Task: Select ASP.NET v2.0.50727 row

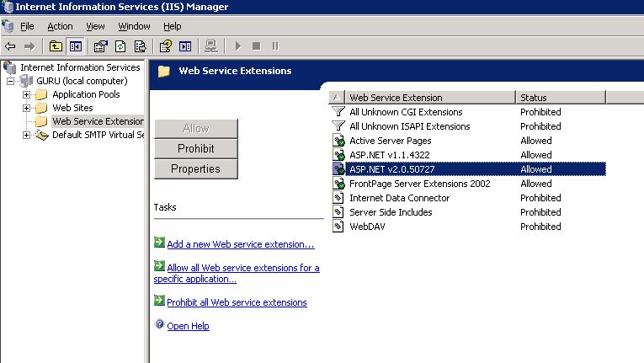Action: [468, 169]
